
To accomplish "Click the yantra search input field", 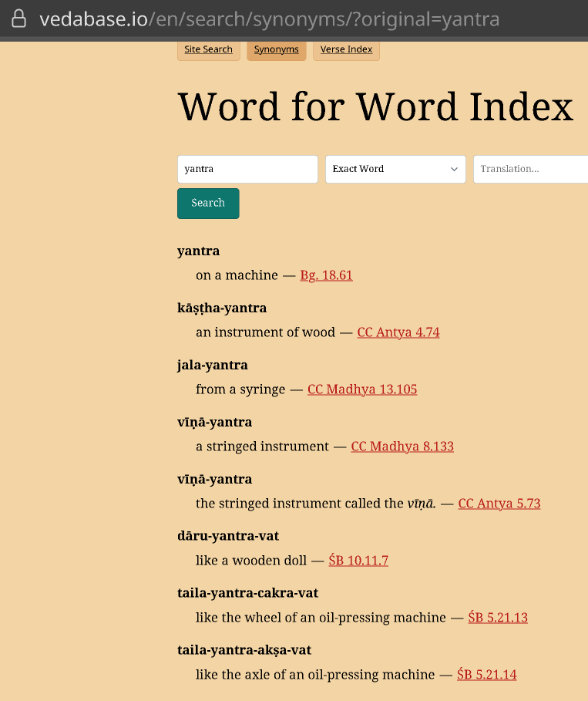I will pyautogui.click(x=247, y=169).
